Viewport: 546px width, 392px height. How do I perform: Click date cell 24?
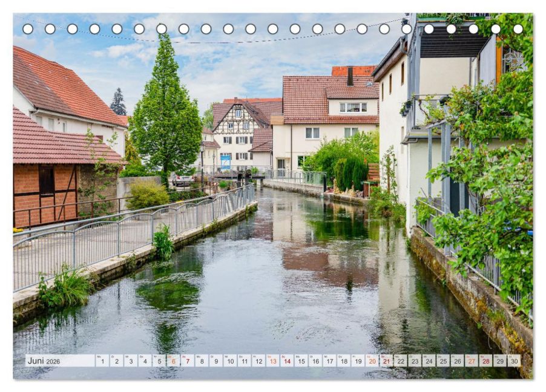[x=429, y=361]
